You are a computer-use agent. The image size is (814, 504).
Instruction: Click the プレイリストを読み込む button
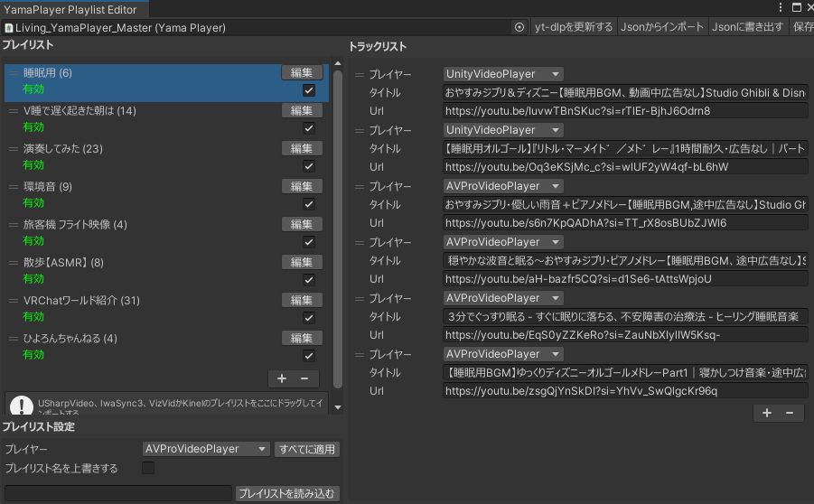(287, 493)
